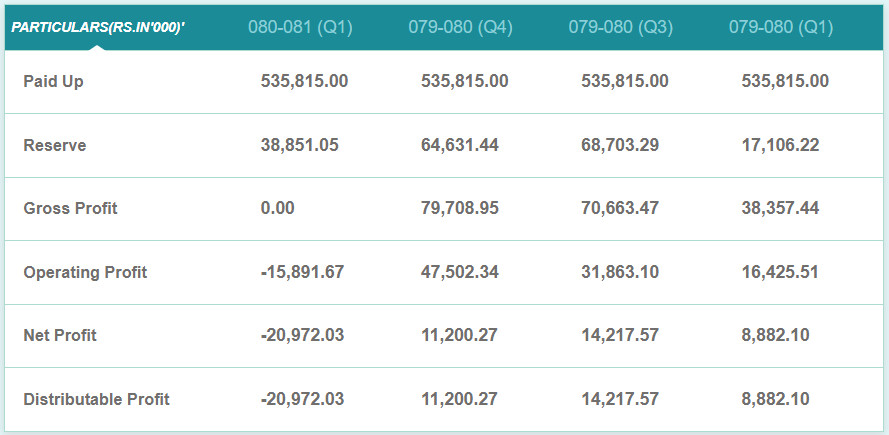This screenshot has width=889, height=435.
Task: Select the PARTICULARS(RS.IN'000)' column header
Action: tap(99, 28)
